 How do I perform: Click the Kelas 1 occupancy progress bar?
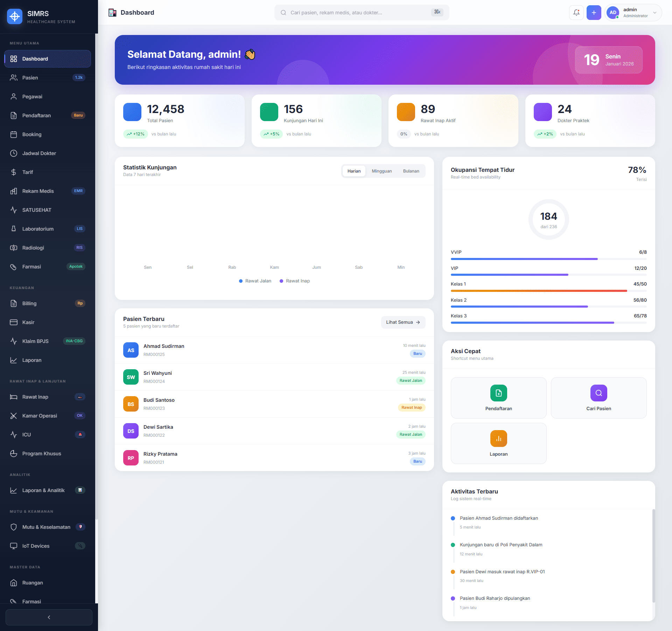tap(548, 290)
